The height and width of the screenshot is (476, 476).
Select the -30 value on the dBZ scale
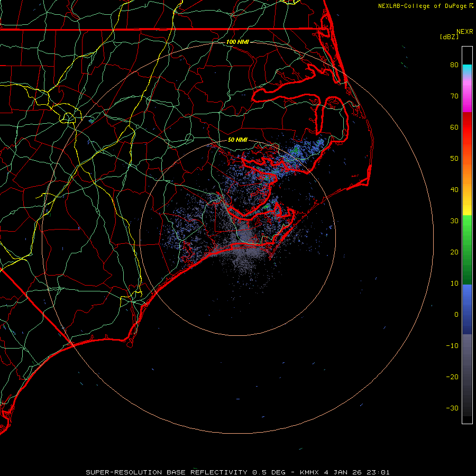(452, 408)
